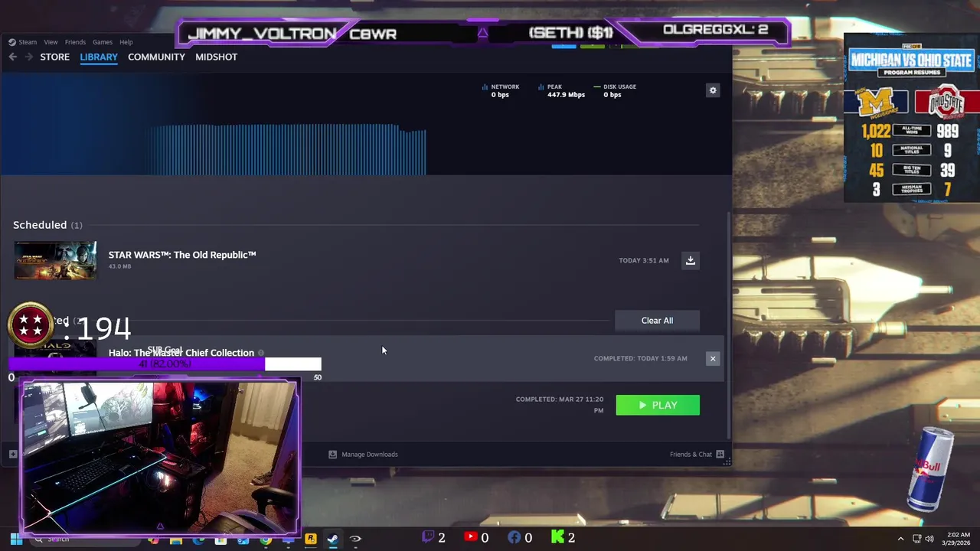Click the network tray icon

[x=916, y=539]
